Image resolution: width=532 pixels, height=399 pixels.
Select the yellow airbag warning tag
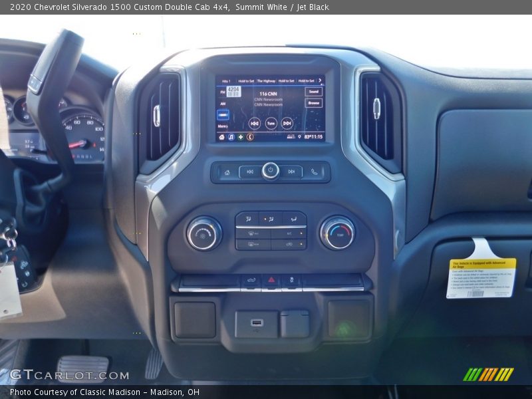click(x=481, y=278)
